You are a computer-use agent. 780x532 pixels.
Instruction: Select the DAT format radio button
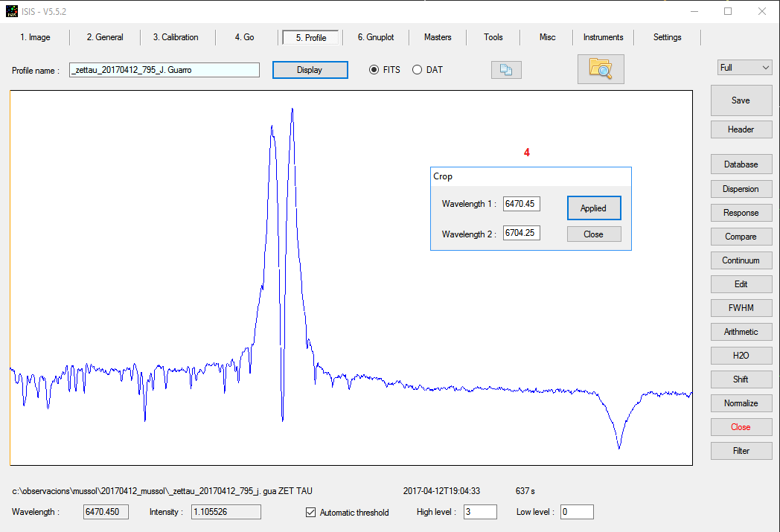click(x=417, y=70)
